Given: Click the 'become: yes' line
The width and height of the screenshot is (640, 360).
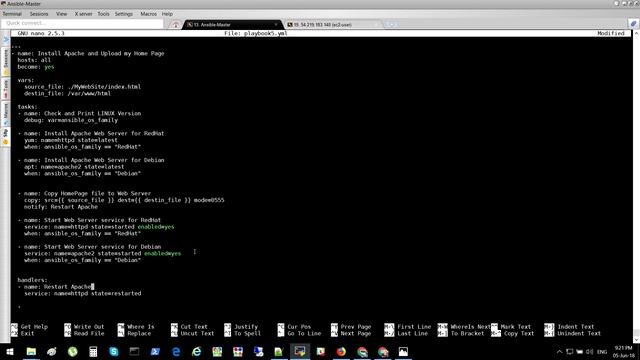Looking at the screenshot, I should 36,67.
